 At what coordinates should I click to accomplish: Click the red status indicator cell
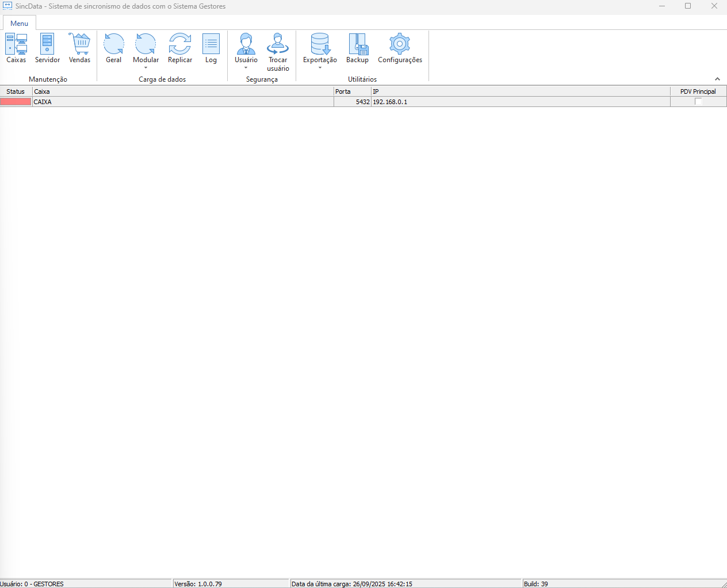point(16,102)
